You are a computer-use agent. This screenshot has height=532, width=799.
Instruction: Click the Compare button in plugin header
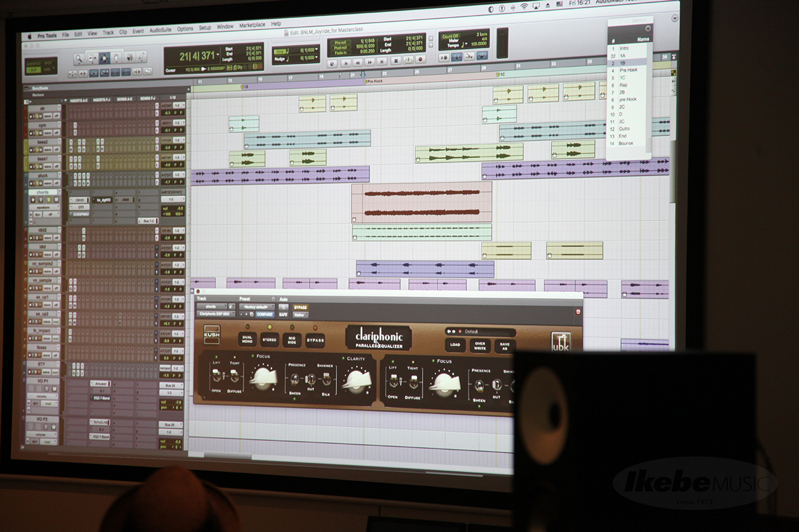[x=265, y=314]
